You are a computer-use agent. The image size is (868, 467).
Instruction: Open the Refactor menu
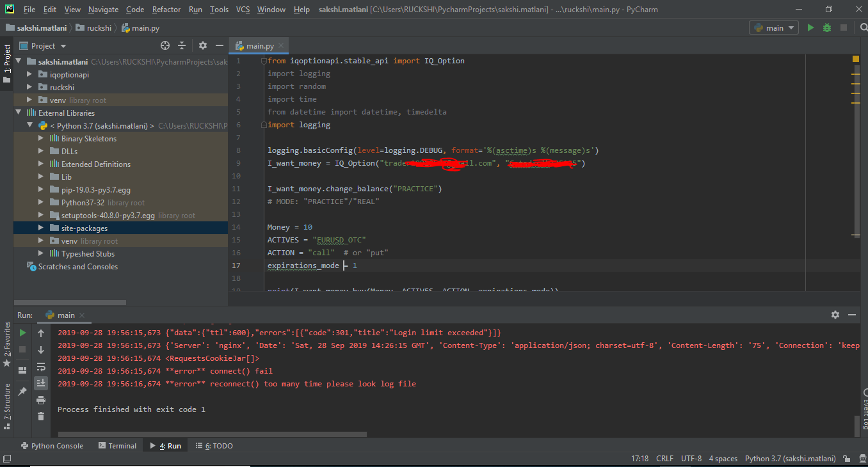[x=166, y=9]
